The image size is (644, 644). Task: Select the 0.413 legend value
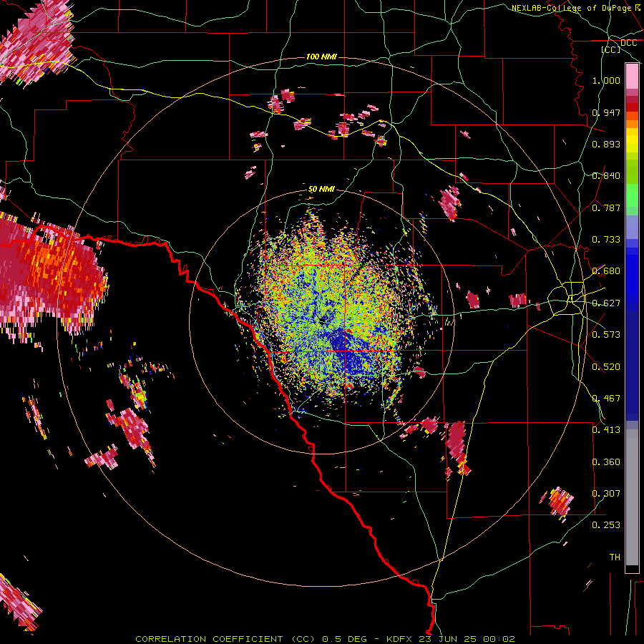(x=606, y=430)
